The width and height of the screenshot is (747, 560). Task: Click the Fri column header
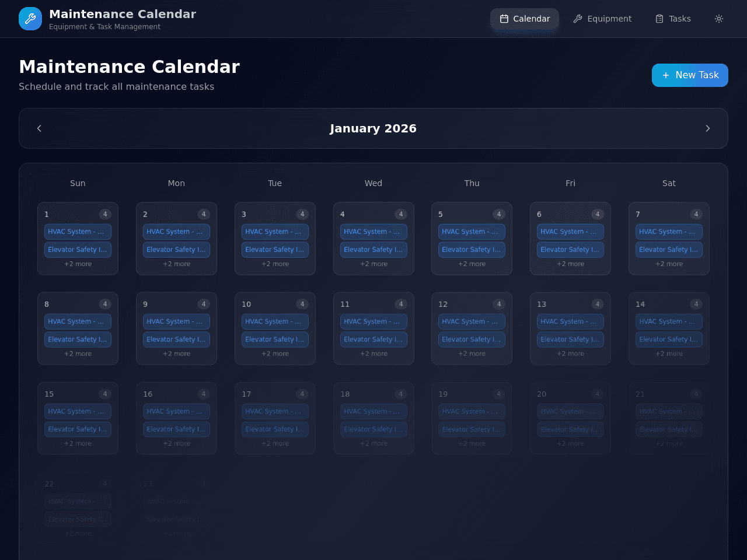[570, 183]
